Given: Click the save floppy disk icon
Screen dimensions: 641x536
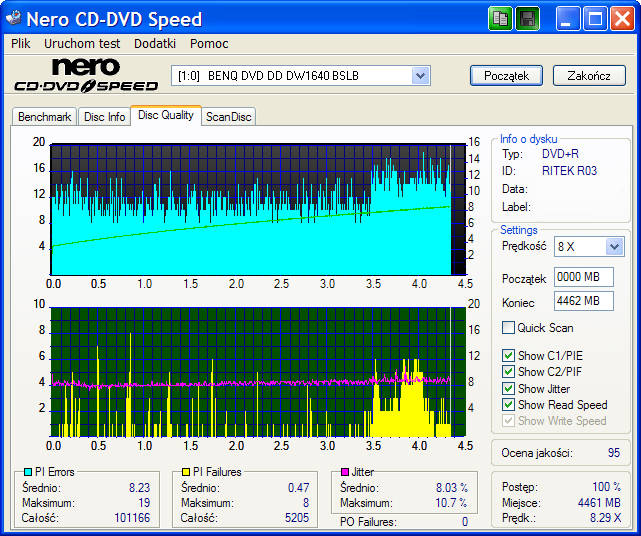Looking at the screenshot, I should click(x=527, y=19).
